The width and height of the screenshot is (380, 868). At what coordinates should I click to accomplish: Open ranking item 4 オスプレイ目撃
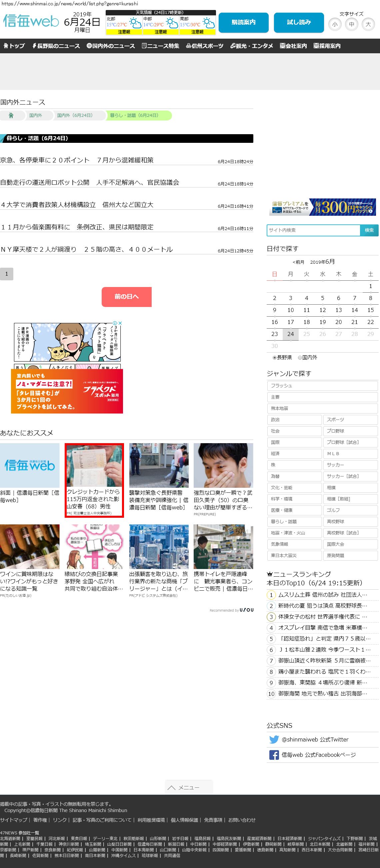[x=323, y=628]
